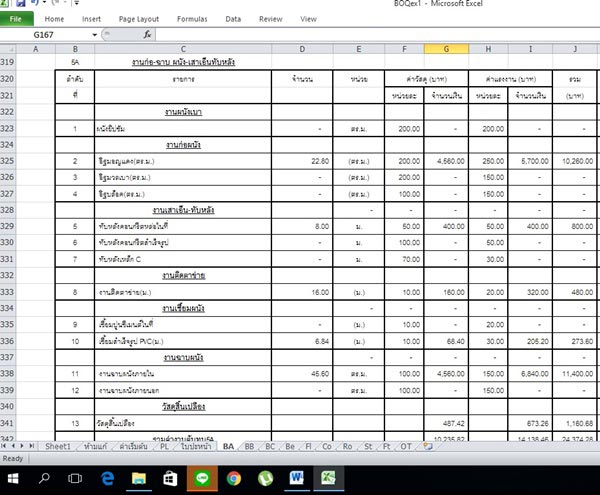Switch to the OT sheet tab
Viewport: 600px width, 495px height.
(x=406, y=446)
